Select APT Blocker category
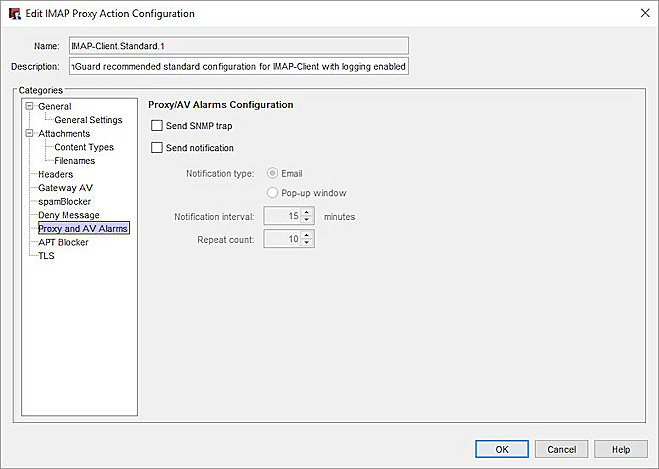The width and height of the screenshot is (659, 469). coord(63,242)
